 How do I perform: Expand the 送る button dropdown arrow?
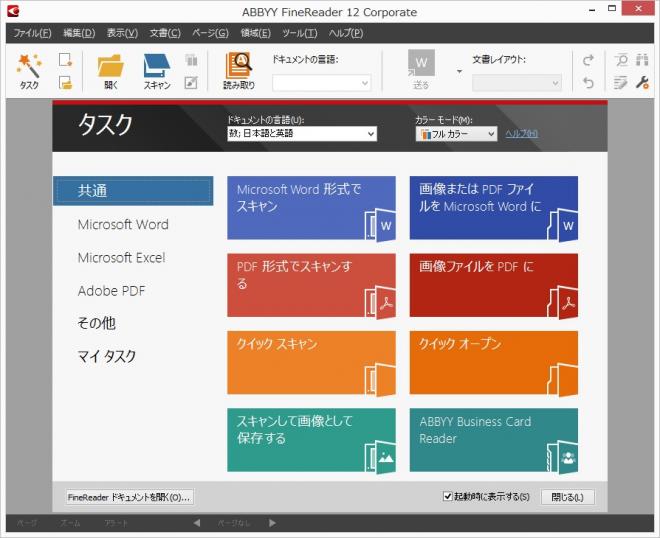459,71
